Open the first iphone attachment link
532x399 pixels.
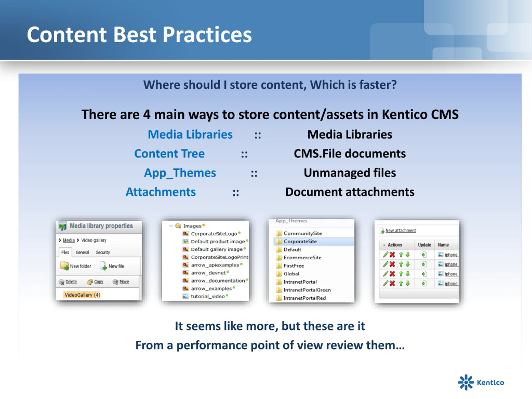pyautogui.click(x=451, y=255)
